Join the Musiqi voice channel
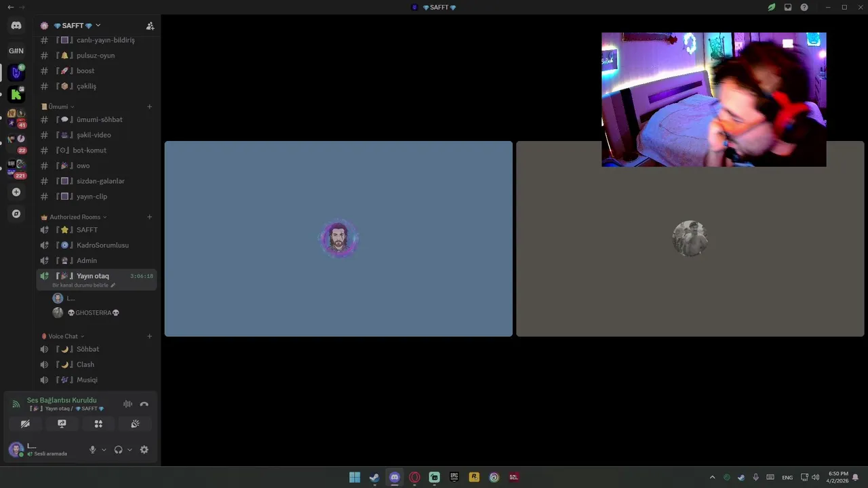868x488 pixels. click(x=96, y=380)
